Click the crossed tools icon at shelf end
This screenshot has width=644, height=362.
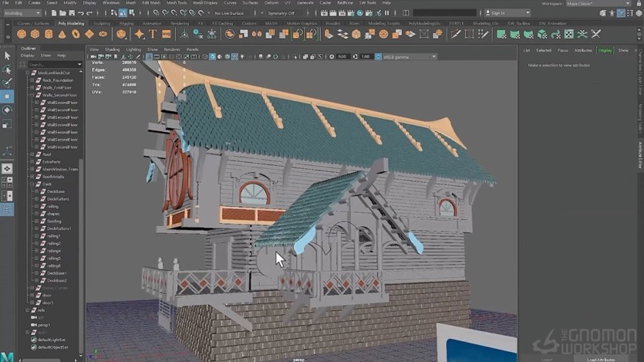point(596,34)
